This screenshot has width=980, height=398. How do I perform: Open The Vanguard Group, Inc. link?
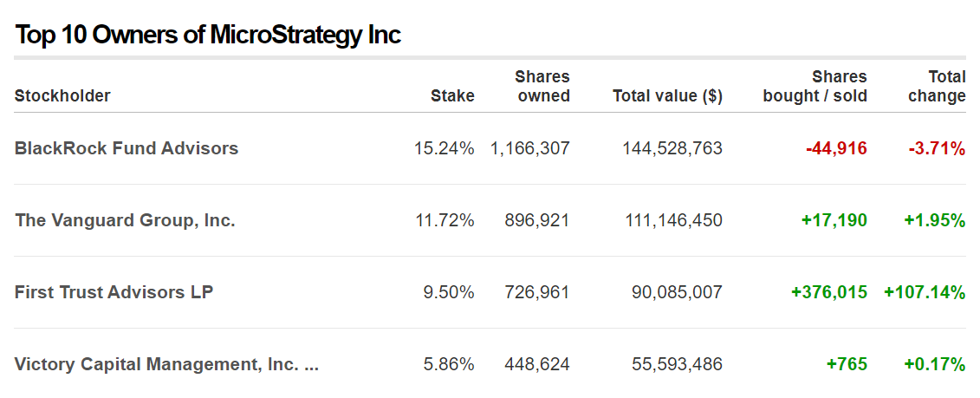125,220
